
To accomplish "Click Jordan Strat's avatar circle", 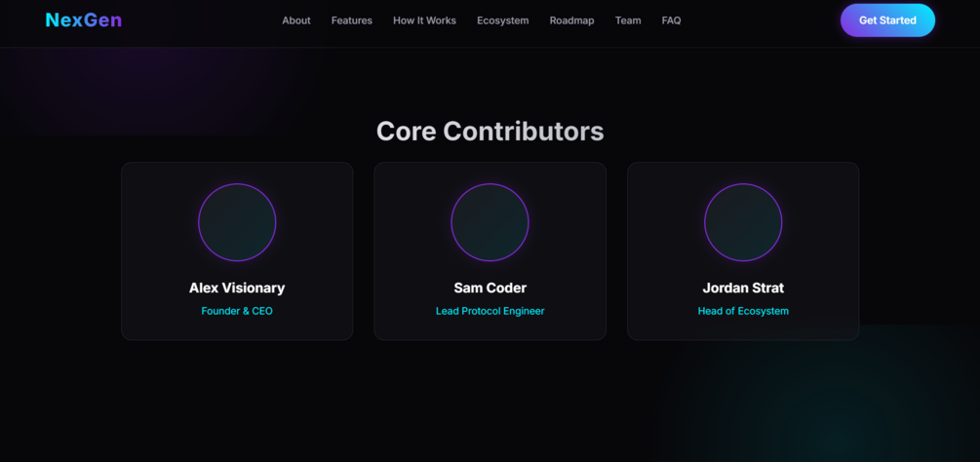I will click(743, 222).
